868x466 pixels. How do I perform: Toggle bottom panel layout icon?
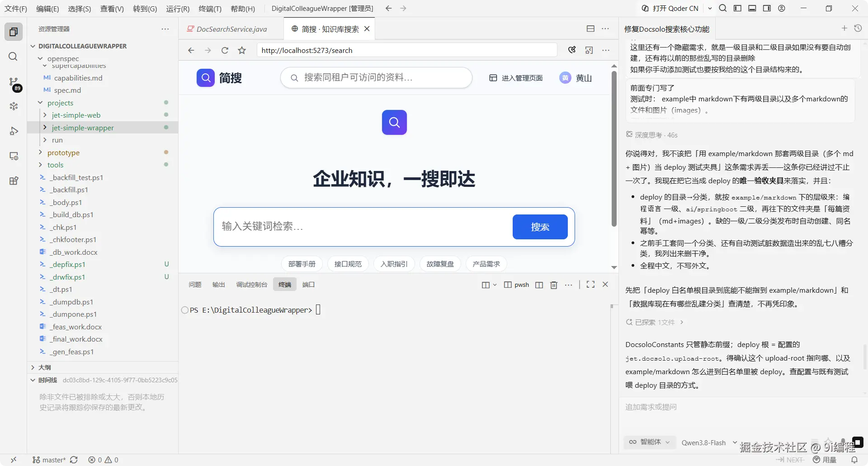click(x=752, y=8)
